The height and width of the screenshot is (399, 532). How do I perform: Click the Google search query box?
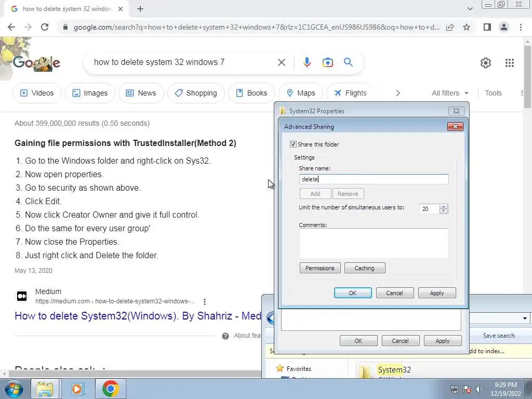pos(182,62)
